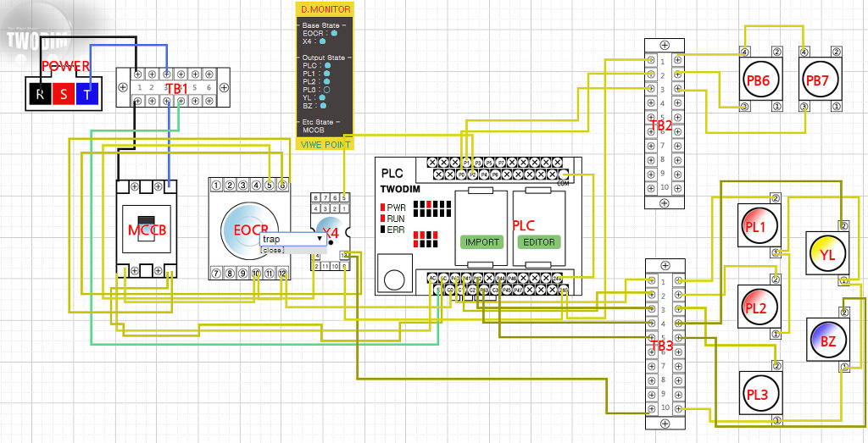Select the PL2 red pilot lamp
868x443 pixels.
(x=758, y=307)
